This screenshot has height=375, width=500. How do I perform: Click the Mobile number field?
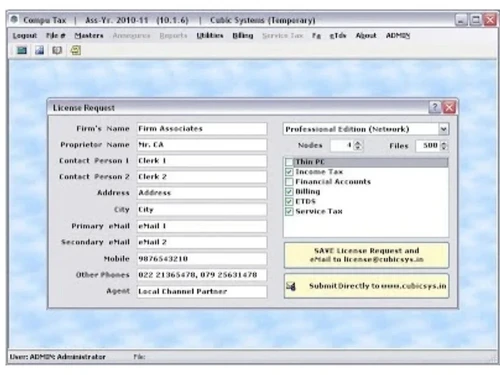[202, 259]
